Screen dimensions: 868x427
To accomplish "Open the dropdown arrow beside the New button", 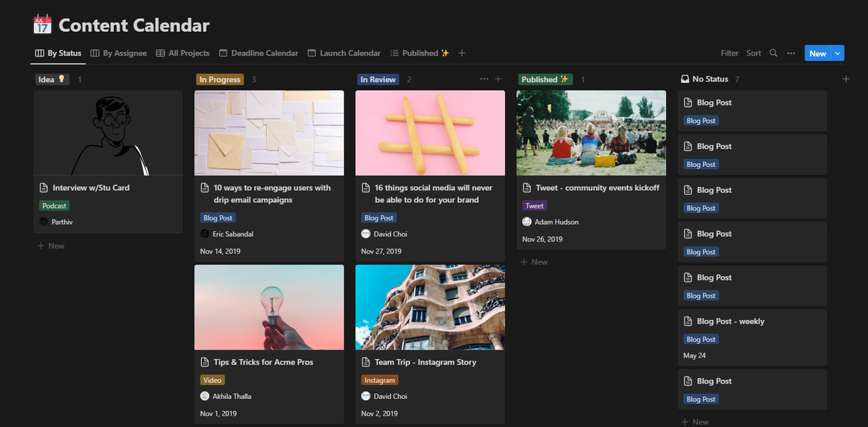I will coord(838,53).
